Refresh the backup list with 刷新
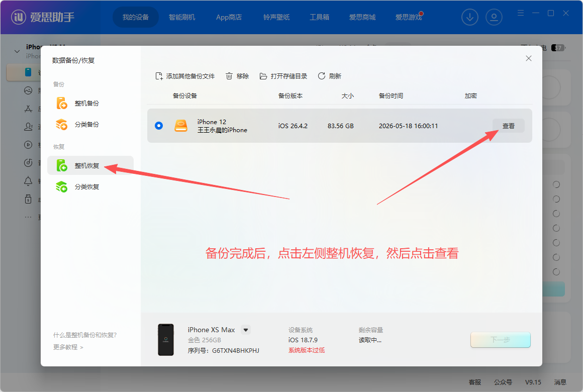The height and width of the screenshot is (392, 583). click(x=329, y=76)
